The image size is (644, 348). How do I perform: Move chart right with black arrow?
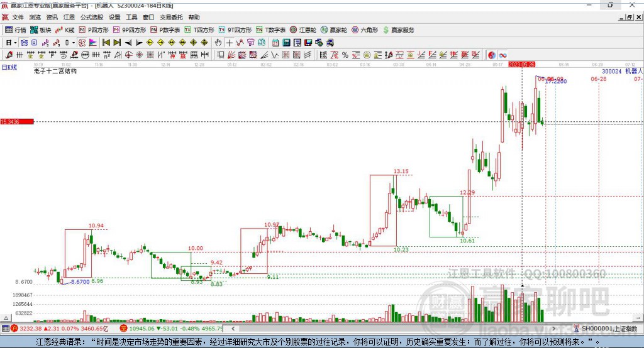click(139, 43)
